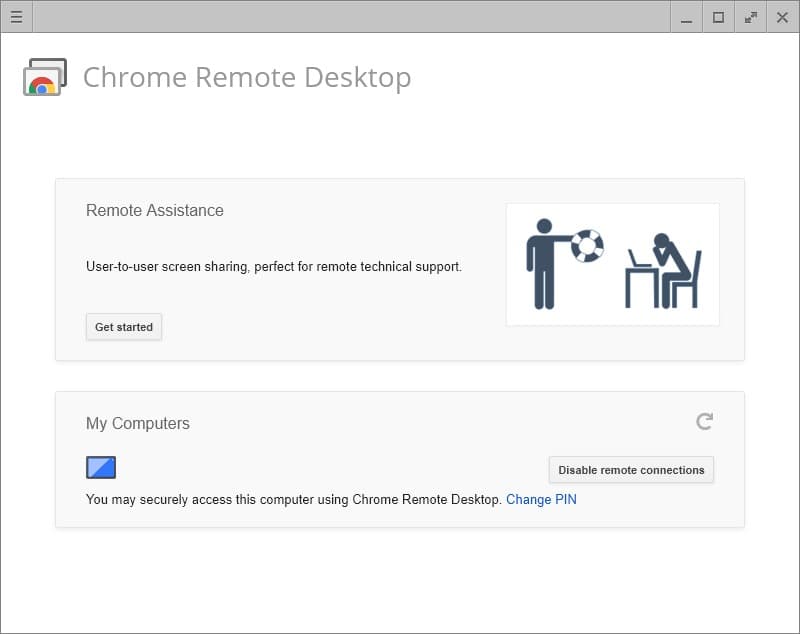Click the Chrome Remote Desktop title text

247,78
